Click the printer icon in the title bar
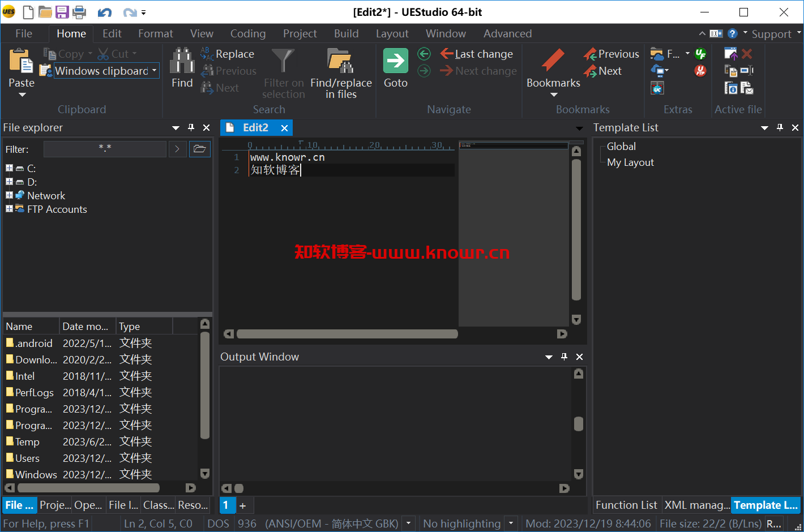 79,12
